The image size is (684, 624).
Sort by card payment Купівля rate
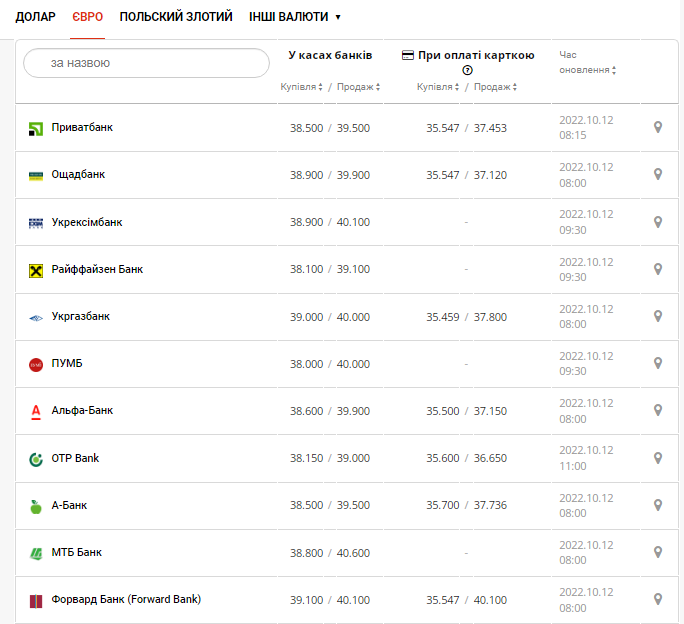[x=438, y=87]
